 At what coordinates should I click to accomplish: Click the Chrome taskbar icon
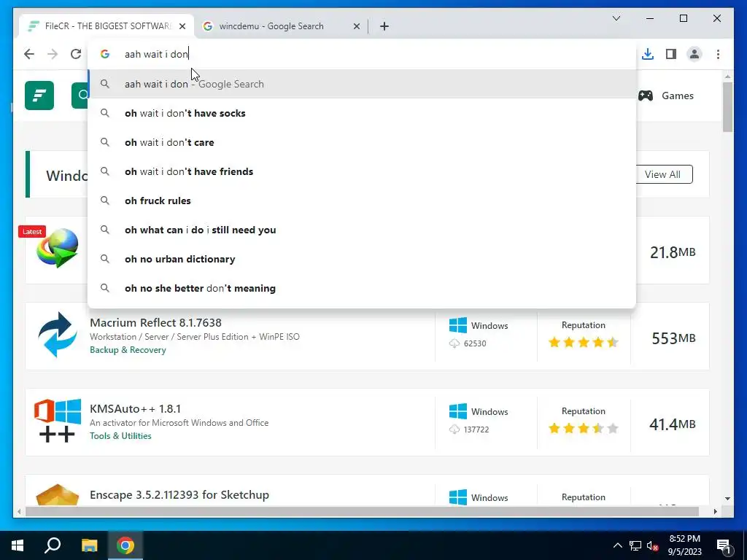125,545
